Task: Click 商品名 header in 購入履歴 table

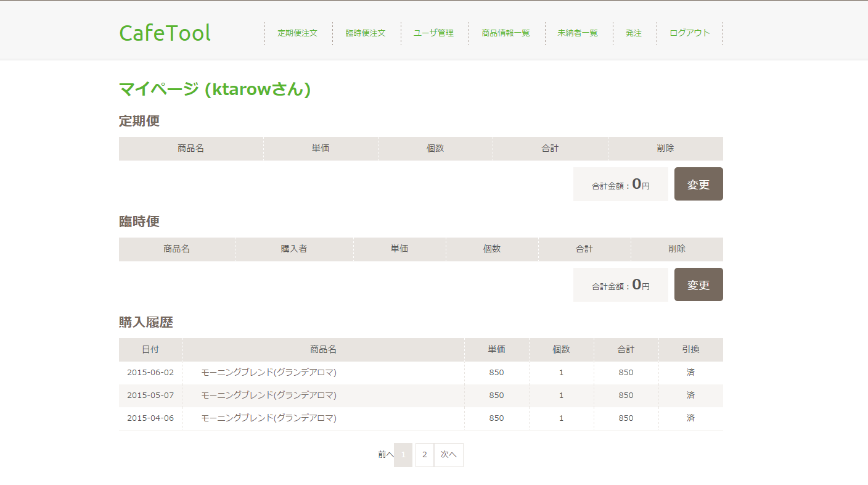Action: [x=324, y=350]
